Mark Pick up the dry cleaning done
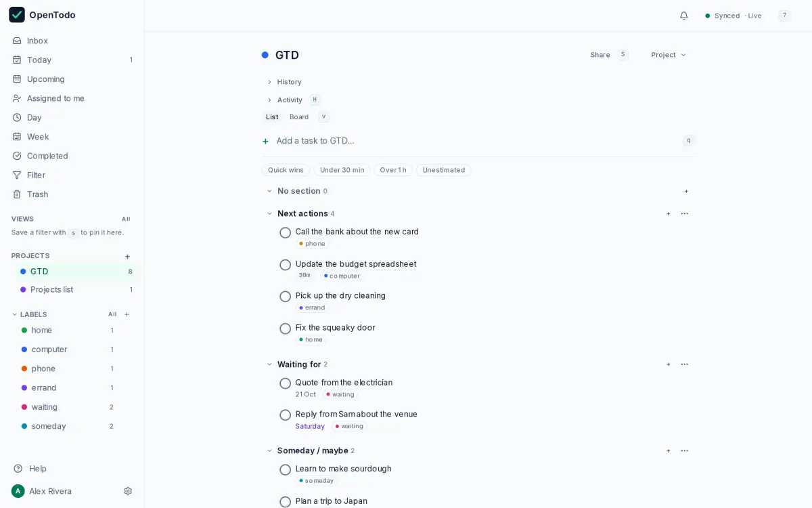Screen dimensions: 812x508 pos(286,297)
